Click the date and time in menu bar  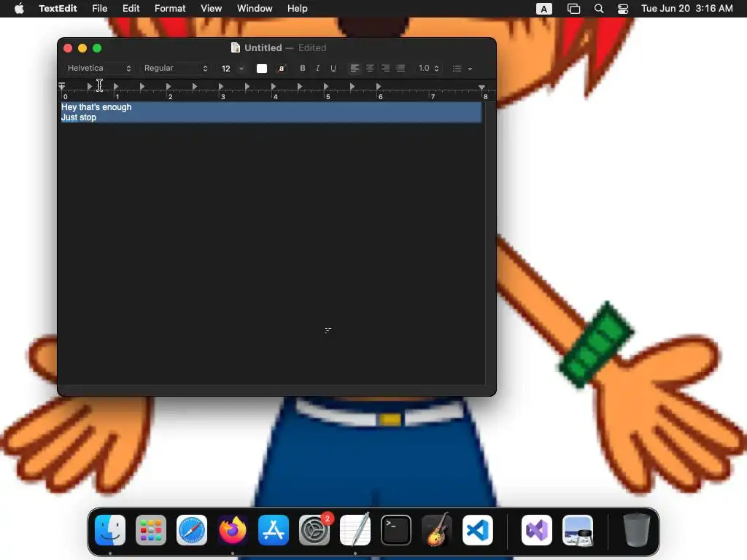687,9
